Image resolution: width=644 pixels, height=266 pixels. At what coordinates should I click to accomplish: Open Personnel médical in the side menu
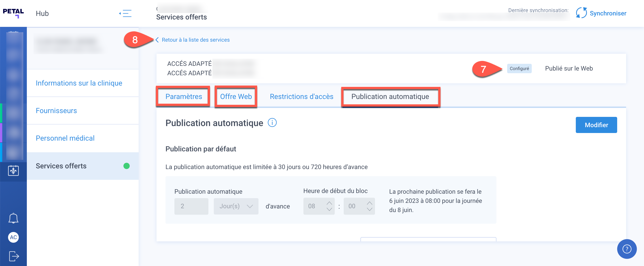pyautogui.click(x=65, y=138)
